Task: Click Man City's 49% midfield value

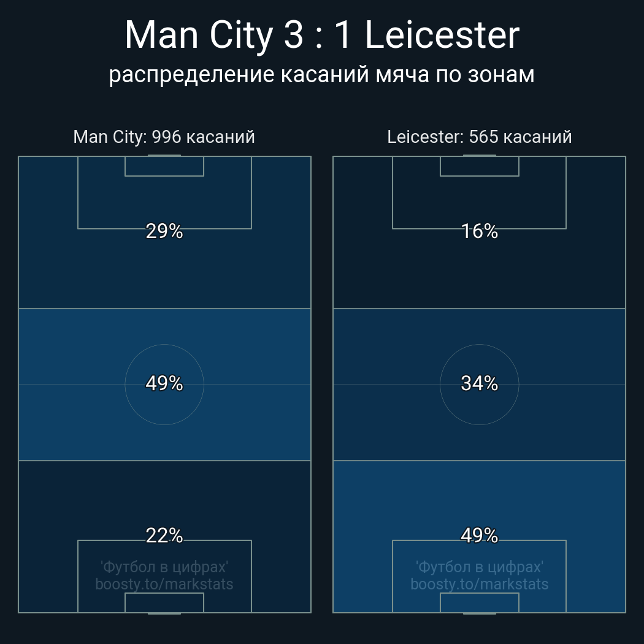Action: (x=164, y=383)
